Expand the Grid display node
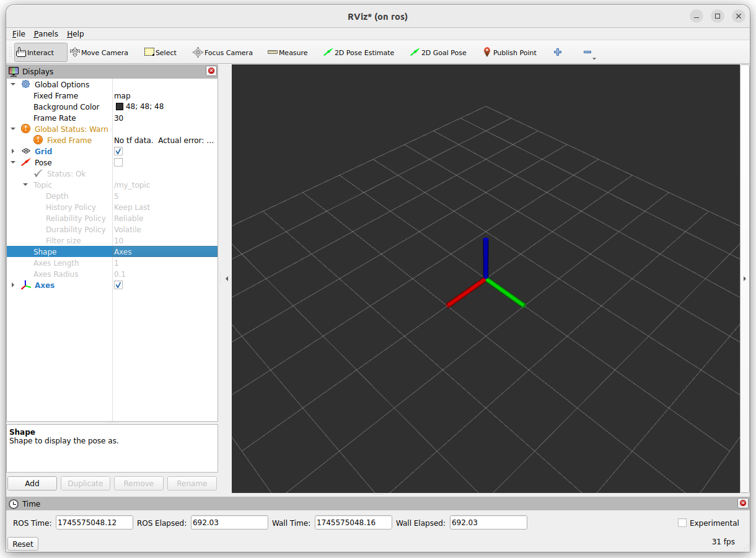Screen dimensions: 756x558 [13, 151]
